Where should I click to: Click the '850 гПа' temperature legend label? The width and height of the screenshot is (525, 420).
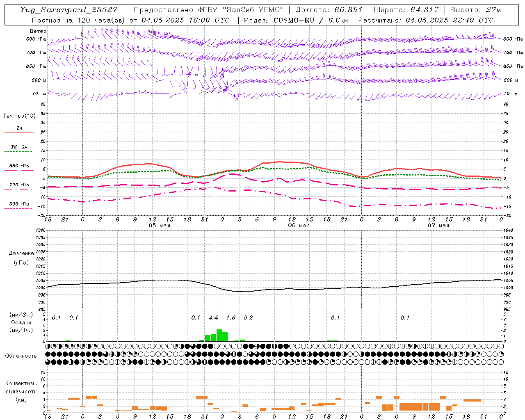click(19, 166)
